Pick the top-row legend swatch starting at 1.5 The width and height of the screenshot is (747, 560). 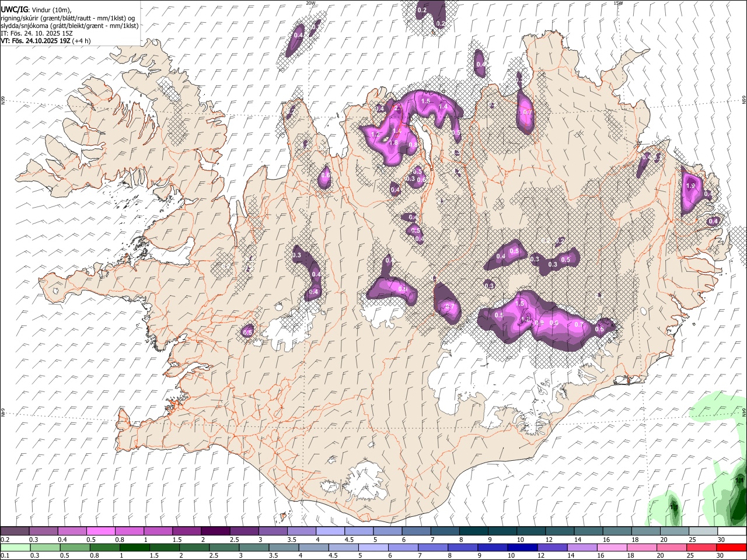click(x=186, y=531)
